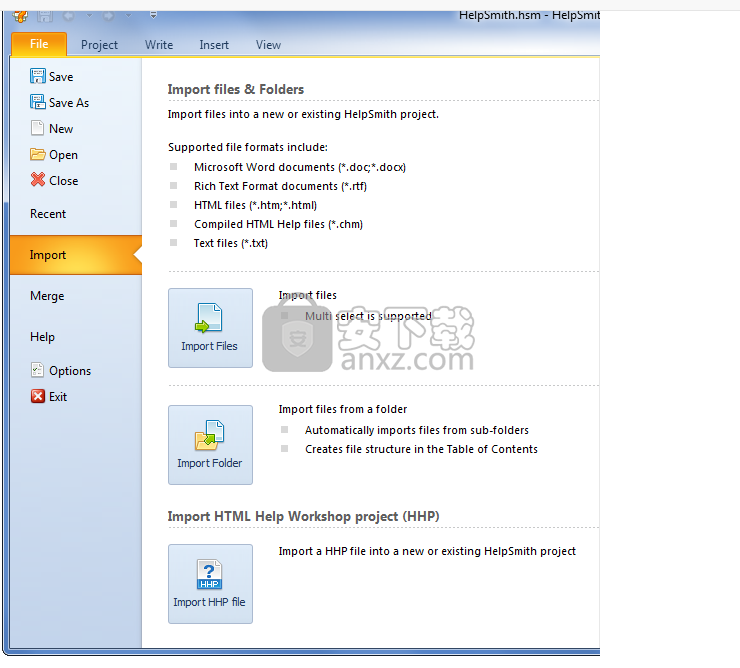
Task: Open Customize Quick Access Toolbar dropdown
Action: (153, 16)
